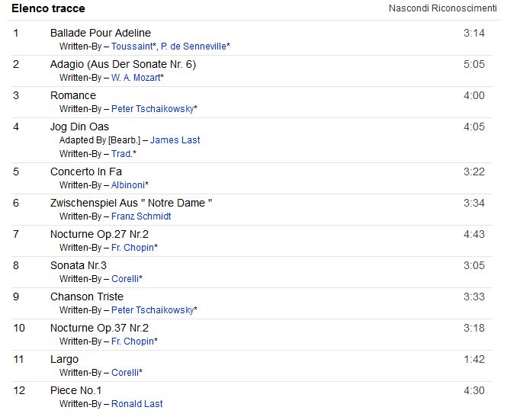This screenshot has width=507, height=420.
Task: Click Peter Tschaikowsky under Chanson Triste
Action: [152, 309]
